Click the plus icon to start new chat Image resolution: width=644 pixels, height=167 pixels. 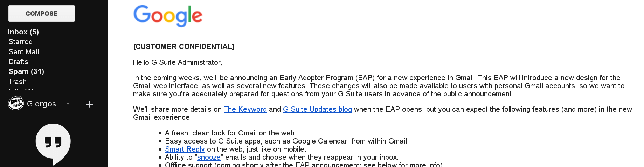89,104
